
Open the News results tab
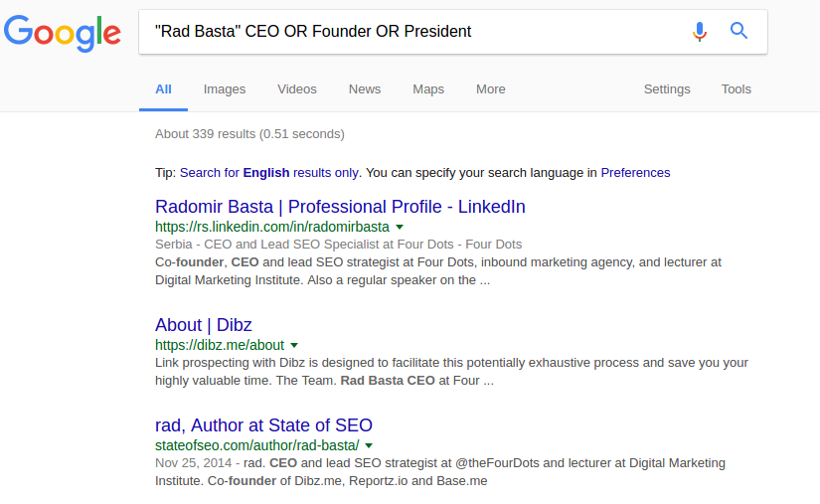[365, 89]
